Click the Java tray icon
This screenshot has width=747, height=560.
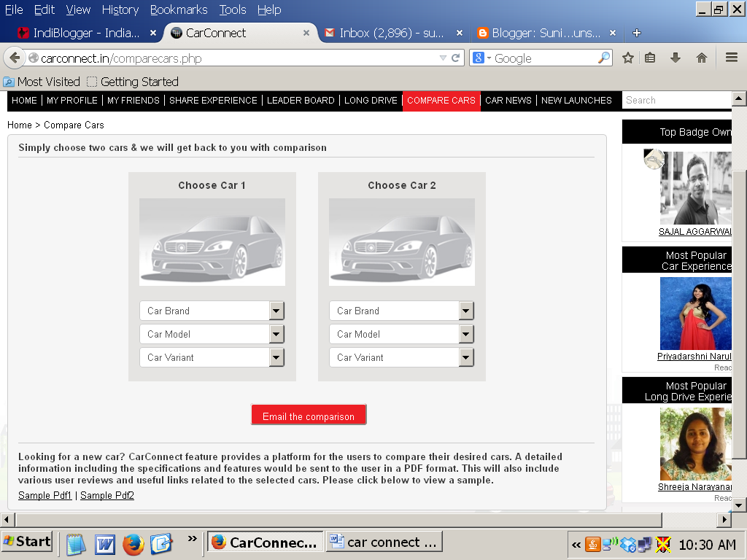(x=592, y=544)
